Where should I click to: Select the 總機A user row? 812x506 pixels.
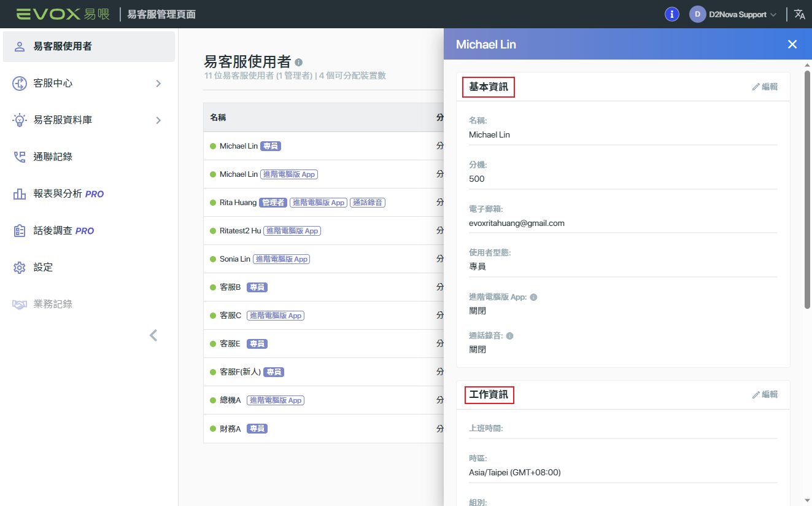[323, 400]
